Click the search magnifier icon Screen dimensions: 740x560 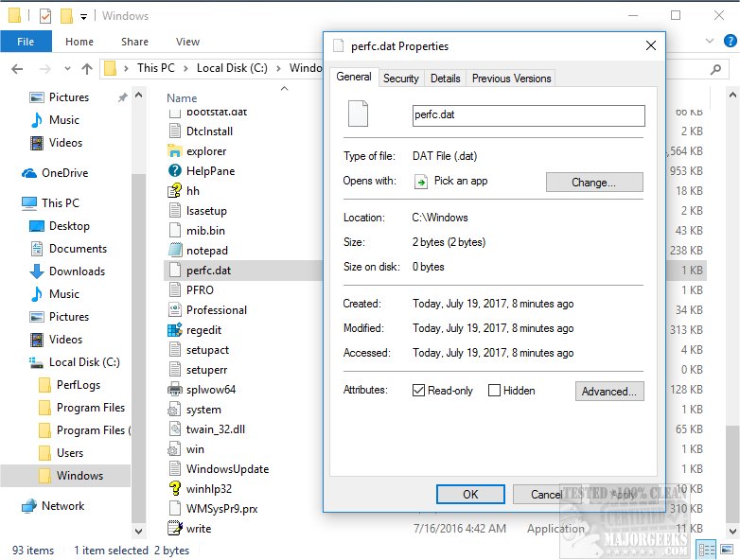(x=716, y=69)
